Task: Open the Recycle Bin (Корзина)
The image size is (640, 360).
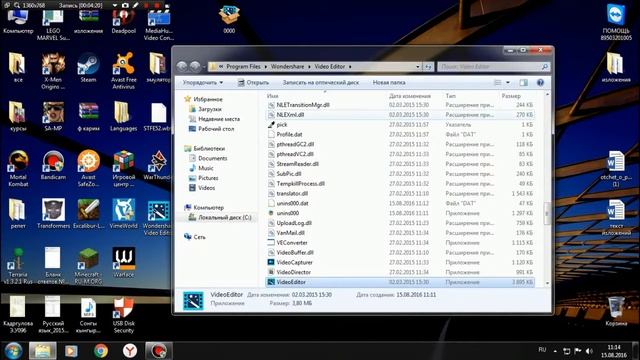Action: coord(616,311)
